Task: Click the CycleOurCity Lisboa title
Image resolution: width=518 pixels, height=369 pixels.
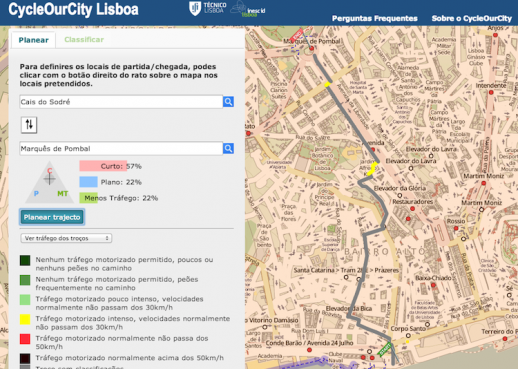Action: pos(73,9)
